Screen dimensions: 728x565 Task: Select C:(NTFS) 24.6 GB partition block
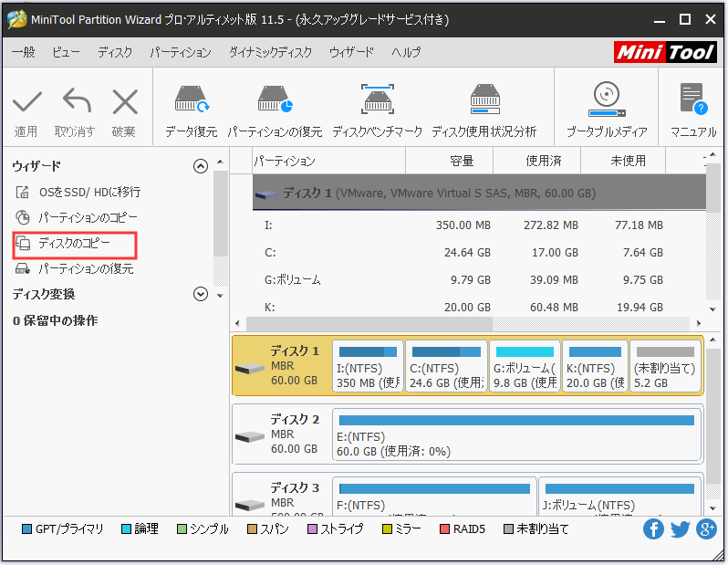[446, 366]
